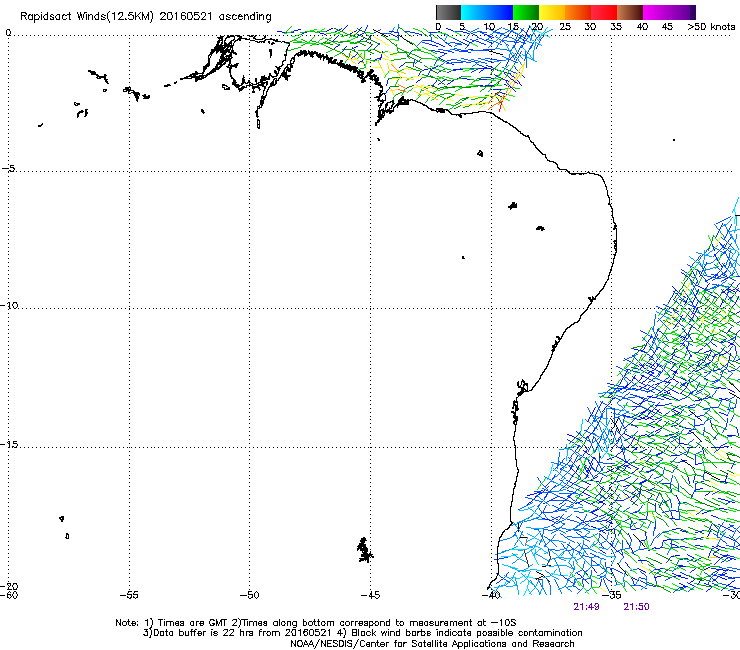Click the legend's '35' speed label
The width and height of the screenshot is (740, 650).
(x=616, y=26)
